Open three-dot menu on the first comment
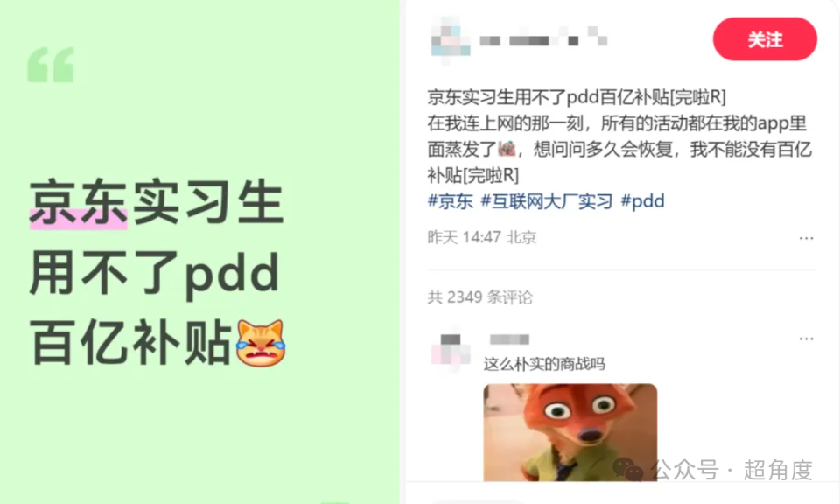 [x=806, y=339]
